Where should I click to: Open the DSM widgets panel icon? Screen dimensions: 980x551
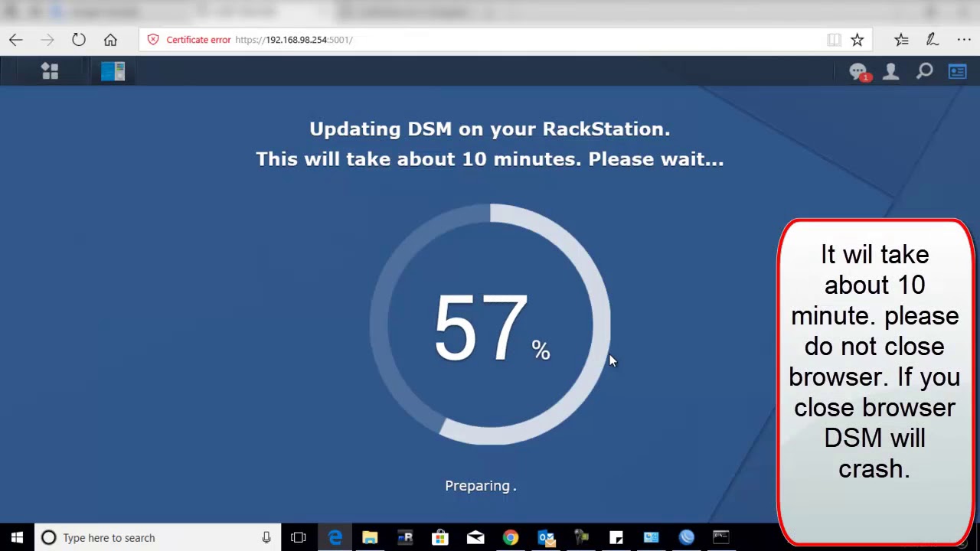[958, 71]
